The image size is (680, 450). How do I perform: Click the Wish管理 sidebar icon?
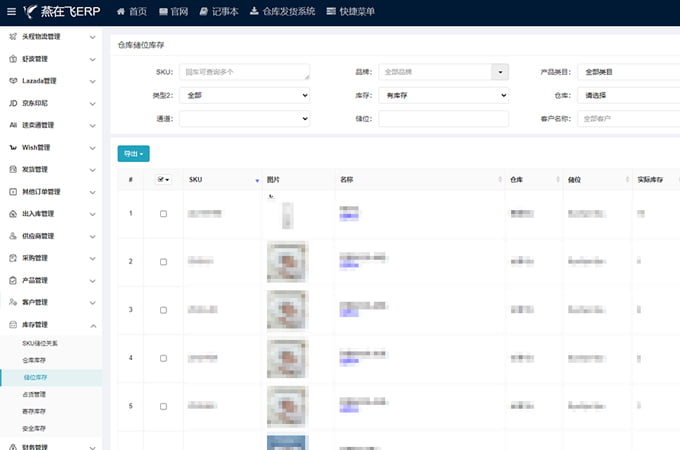pyautogui.click(x=13, y=147)
